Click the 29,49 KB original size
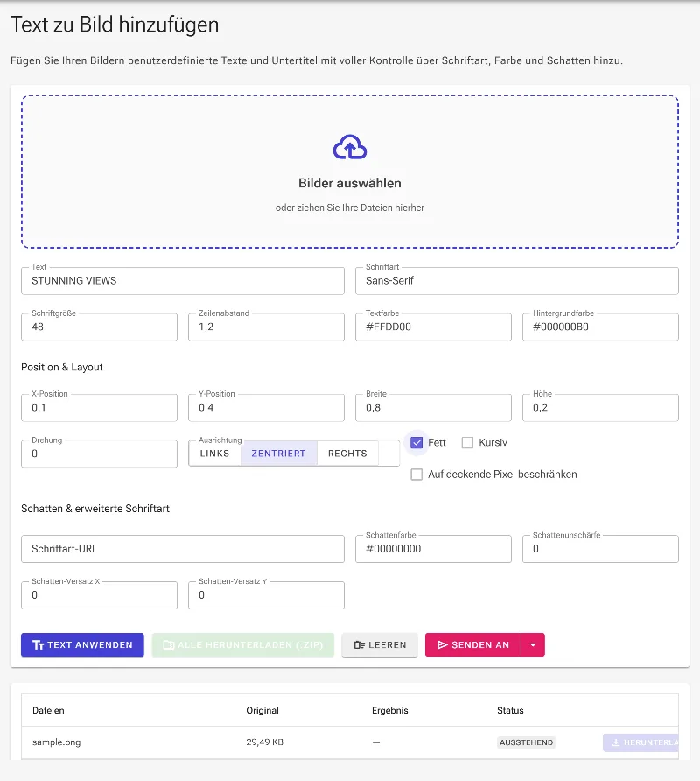700x781 pixels. coord(264,742)
